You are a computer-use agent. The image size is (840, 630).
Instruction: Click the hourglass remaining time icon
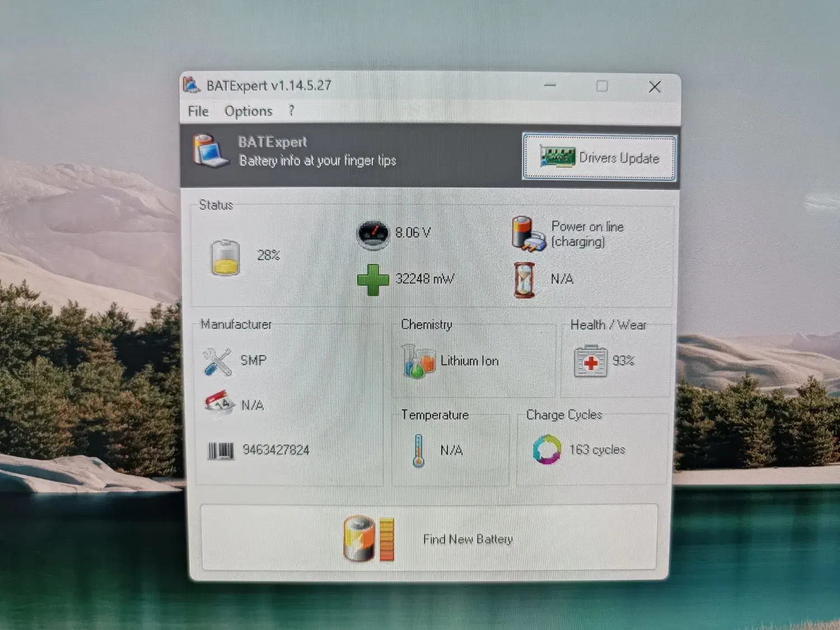[524, 280]
